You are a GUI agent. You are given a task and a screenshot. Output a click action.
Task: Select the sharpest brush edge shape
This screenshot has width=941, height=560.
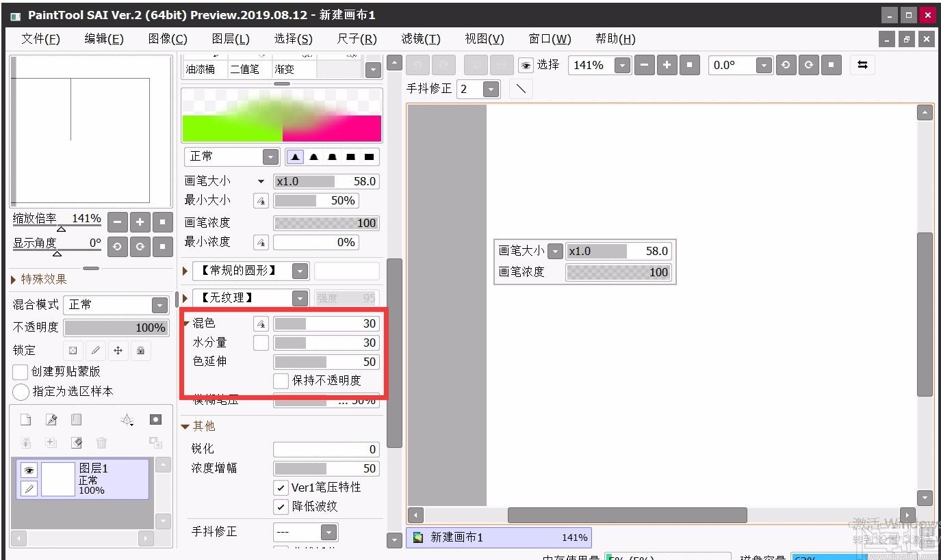[295, 157]
